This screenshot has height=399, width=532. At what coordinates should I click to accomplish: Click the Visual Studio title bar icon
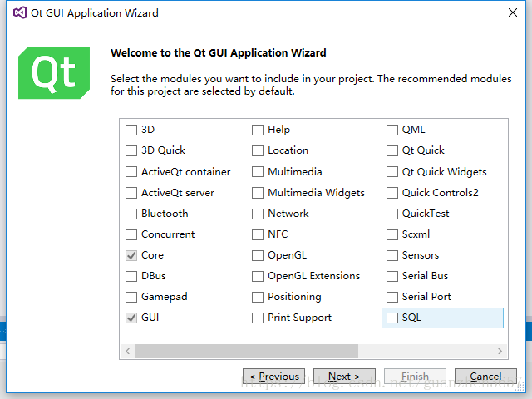click(20, 13)
